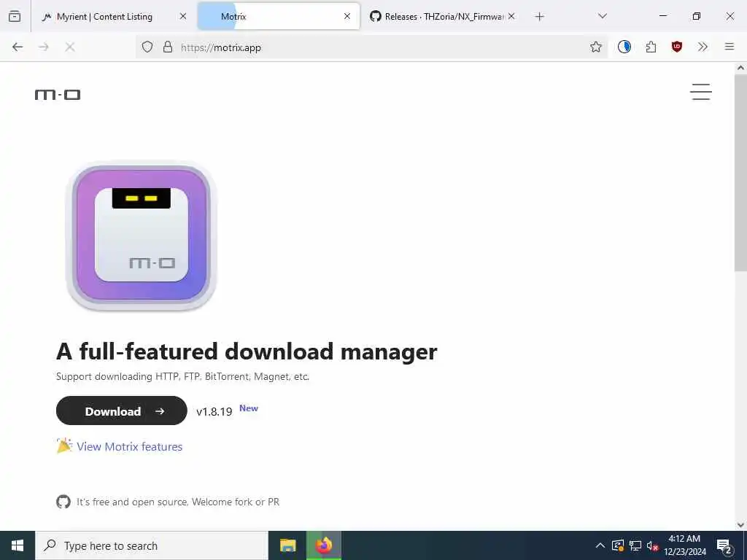Click the security warning tray icon

point(618,545)
